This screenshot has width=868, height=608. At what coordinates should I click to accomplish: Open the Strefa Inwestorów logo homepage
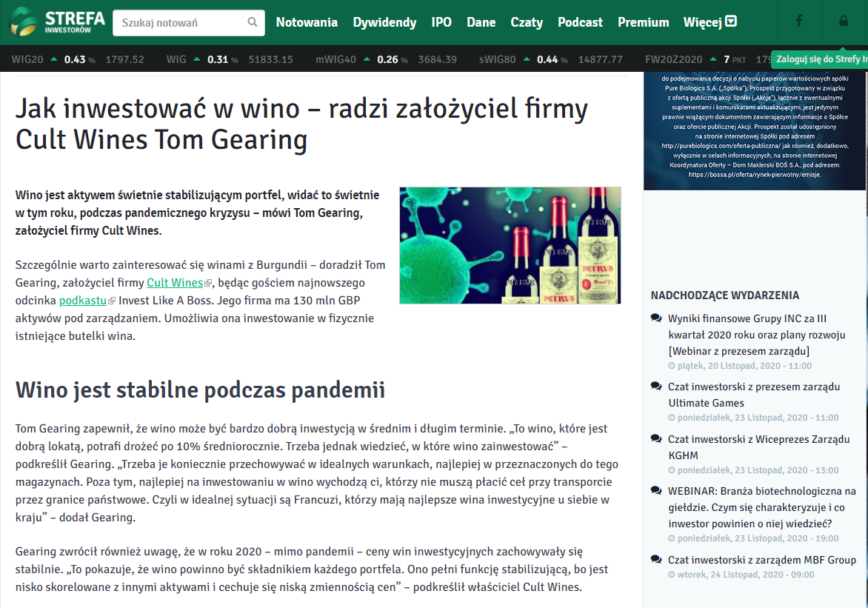tap(58, 22)
